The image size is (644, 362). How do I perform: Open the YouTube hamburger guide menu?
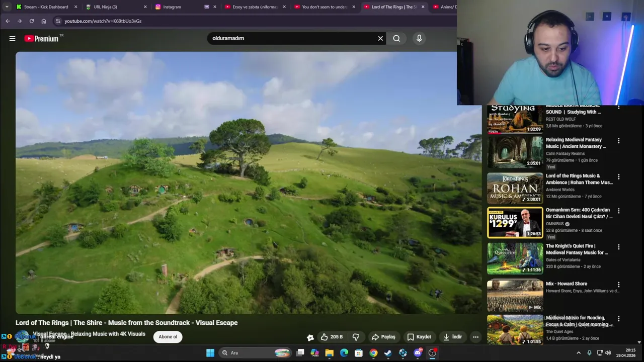(12, 38)
